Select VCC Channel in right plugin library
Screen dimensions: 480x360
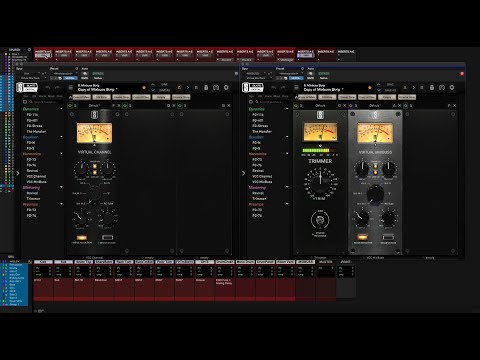[x=262, y=176]
